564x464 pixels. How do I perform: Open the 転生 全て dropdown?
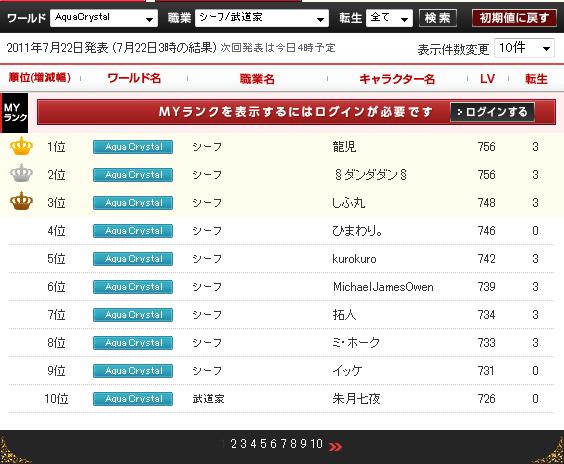pos(389,18)
